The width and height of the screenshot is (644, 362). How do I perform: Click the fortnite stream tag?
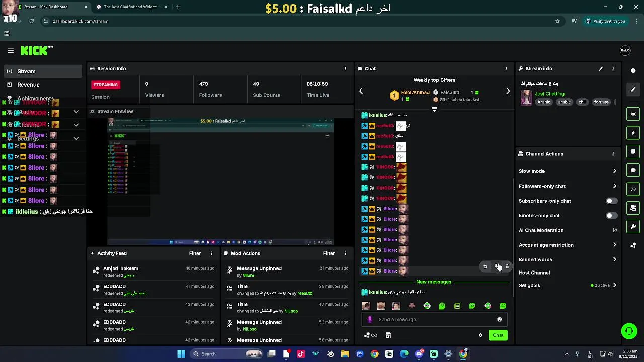pos(601,102)
